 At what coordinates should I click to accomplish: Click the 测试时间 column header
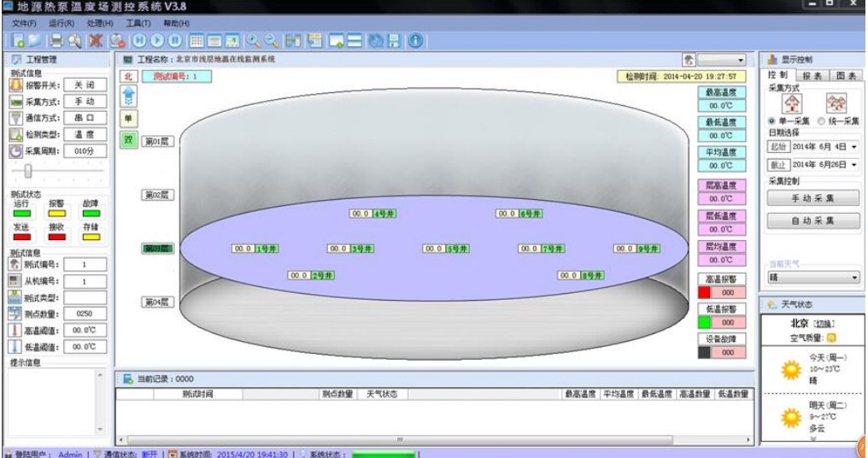click(197, 394)
